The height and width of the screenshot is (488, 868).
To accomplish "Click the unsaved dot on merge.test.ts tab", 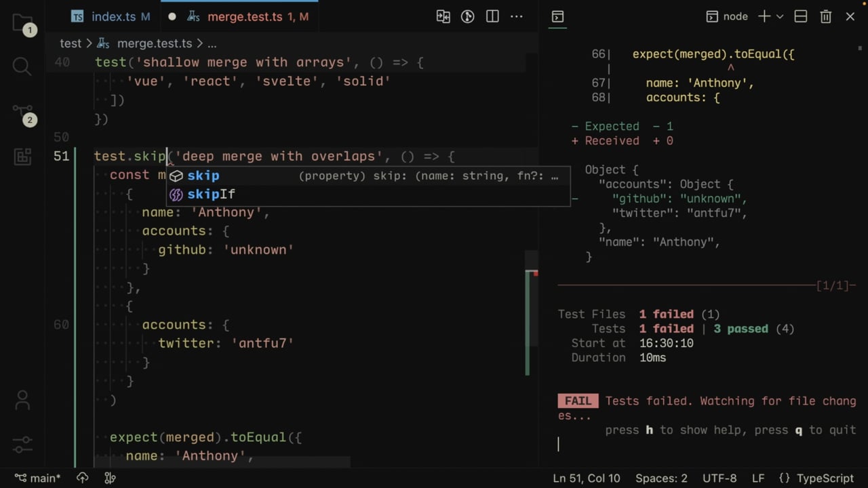I will [x=172, y=16].
